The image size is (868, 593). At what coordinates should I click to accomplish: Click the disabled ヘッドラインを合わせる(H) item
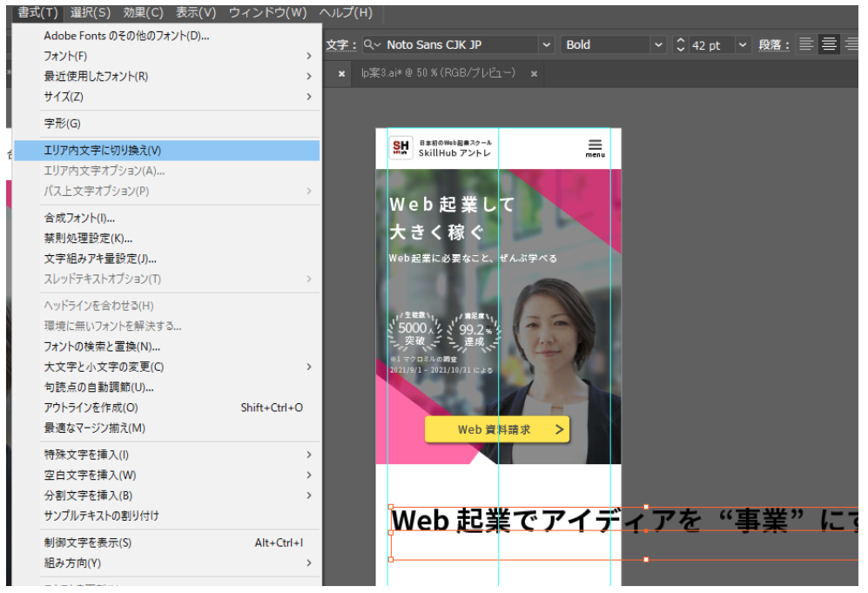[166, 307]
